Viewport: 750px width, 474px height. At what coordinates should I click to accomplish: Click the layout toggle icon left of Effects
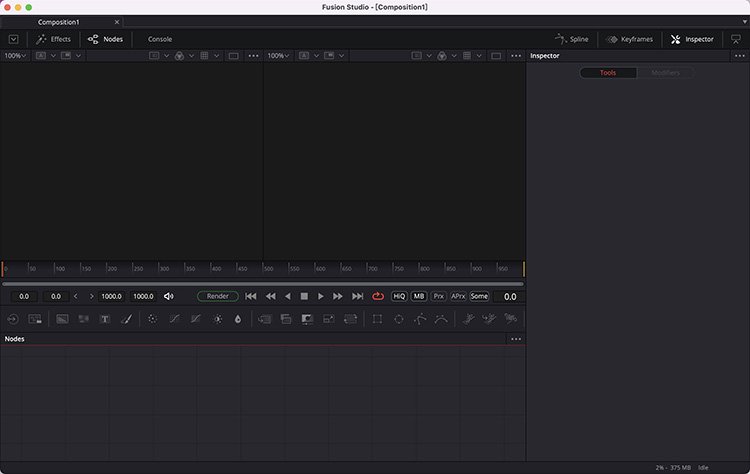13,39
